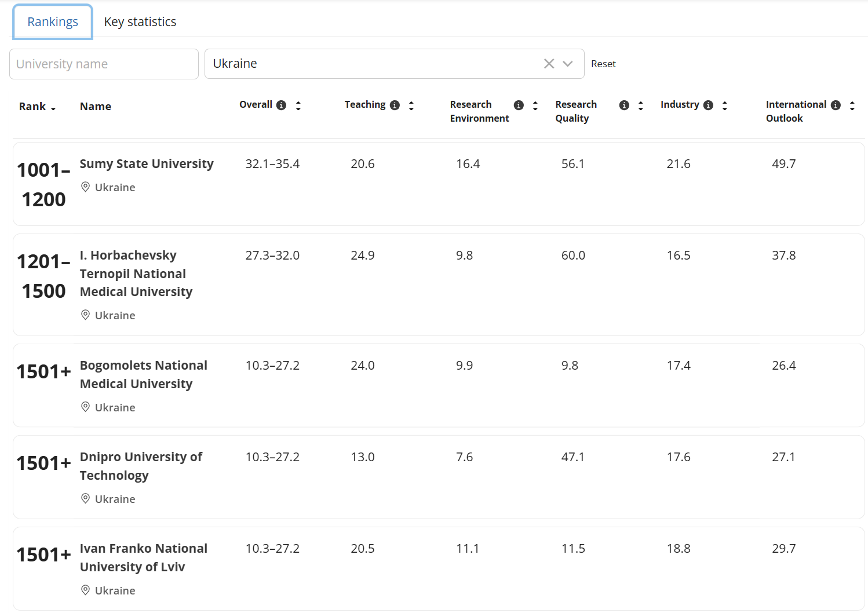Sort the table by Industry score
868x613 pixels.
tap(725, 105)
